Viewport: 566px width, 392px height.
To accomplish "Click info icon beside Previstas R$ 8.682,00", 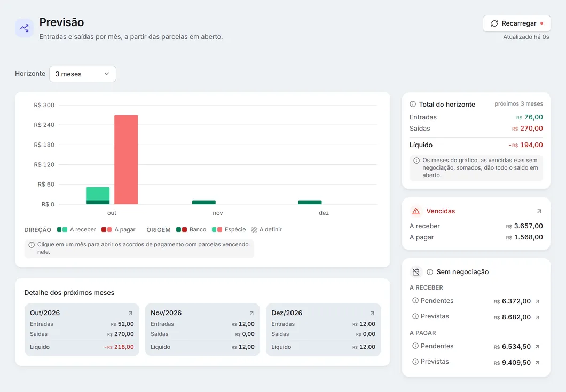I will [x=415, y=316].
